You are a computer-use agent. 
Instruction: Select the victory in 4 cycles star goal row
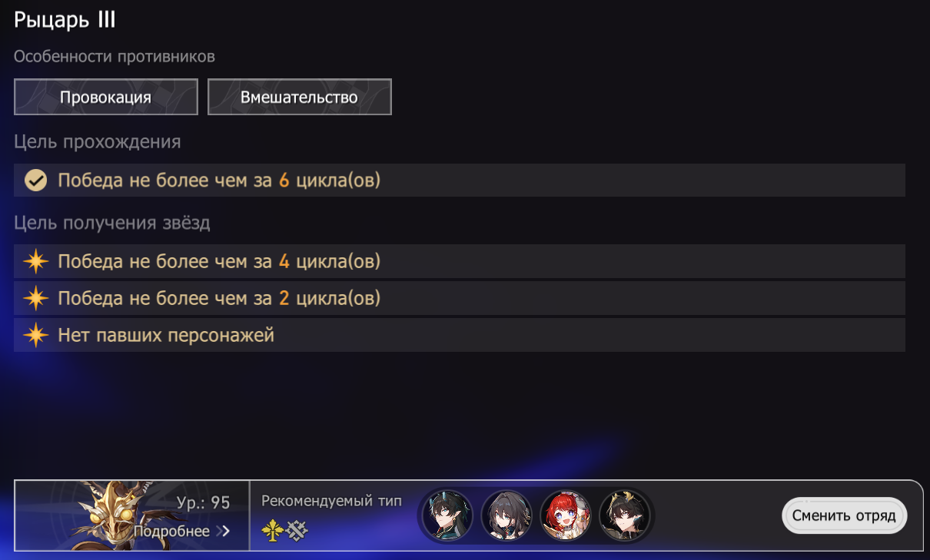pos(460,261)
